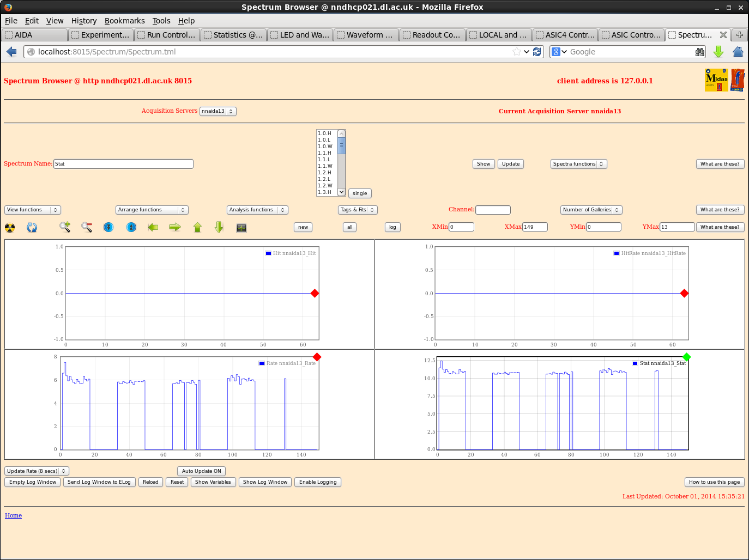
Task: Switch to the AIDA tab
Action: [x=34, y=35]
